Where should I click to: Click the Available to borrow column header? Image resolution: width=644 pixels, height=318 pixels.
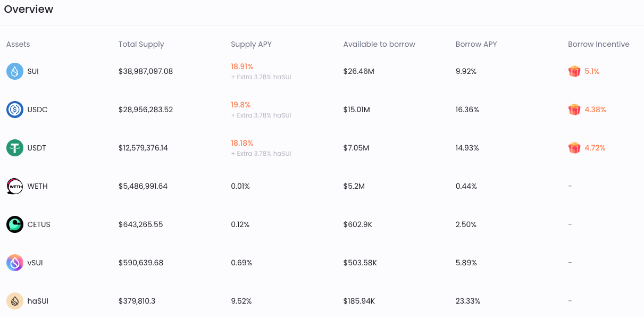coord(379,44)
